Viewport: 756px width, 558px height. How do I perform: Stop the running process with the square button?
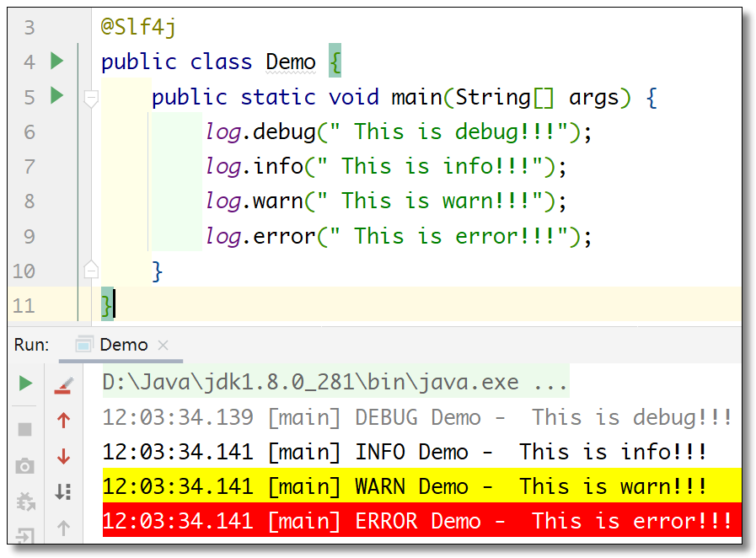[25, 429]
